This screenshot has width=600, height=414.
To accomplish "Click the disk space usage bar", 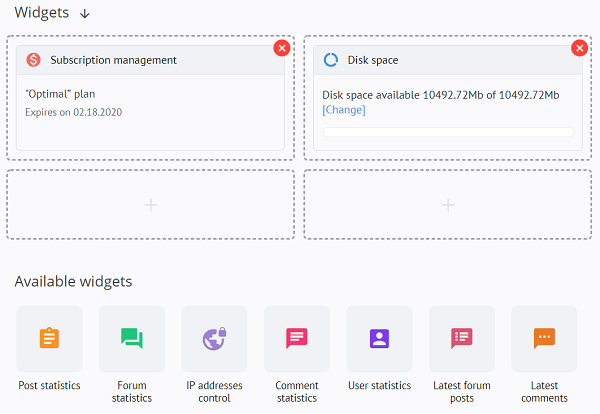I will 448,132.
